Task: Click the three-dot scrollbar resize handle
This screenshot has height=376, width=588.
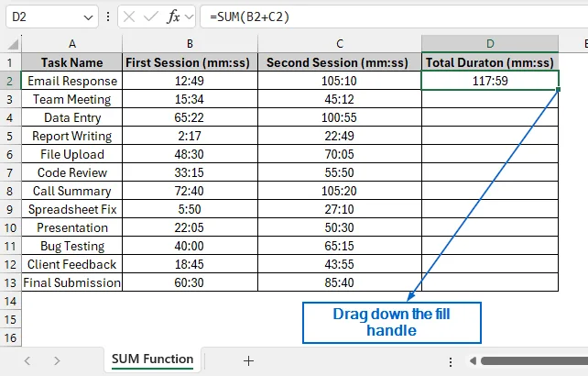Action: [451, 361]
